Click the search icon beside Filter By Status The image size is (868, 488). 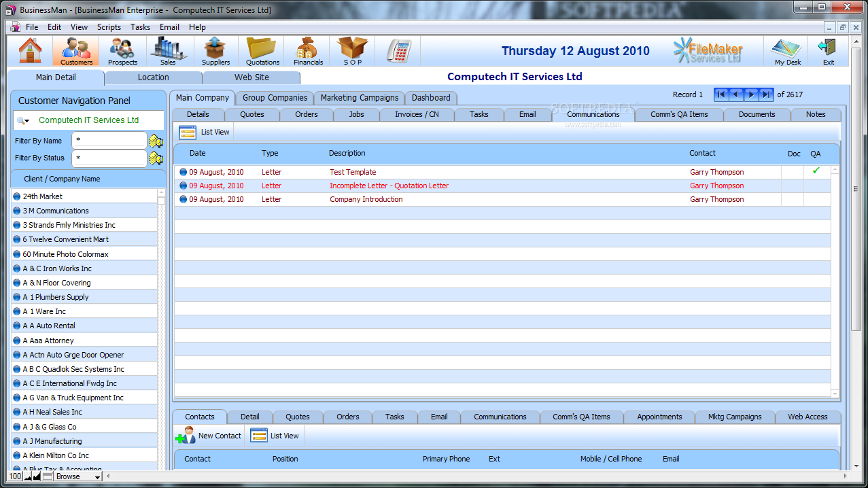click(x=156, y=158)
